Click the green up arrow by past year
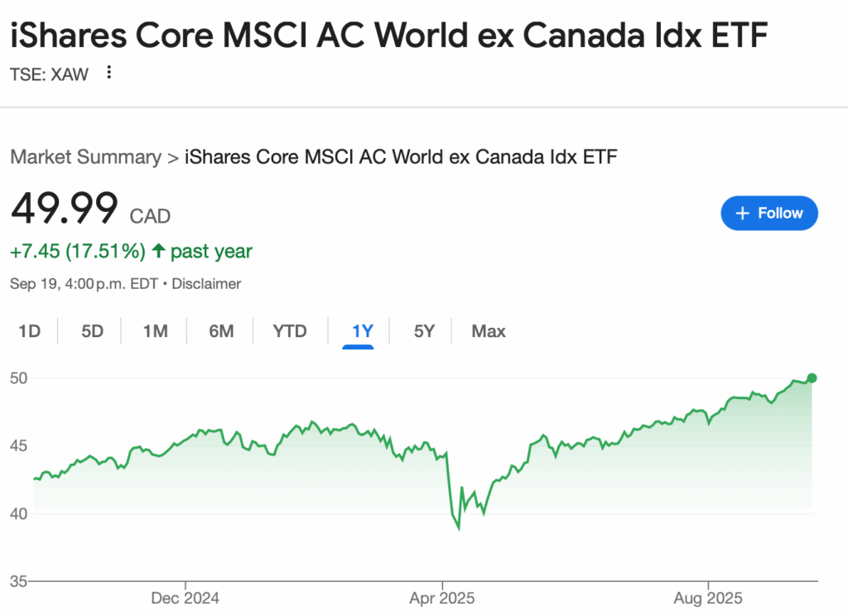848x616 pixels. click(x=157, y=251)
